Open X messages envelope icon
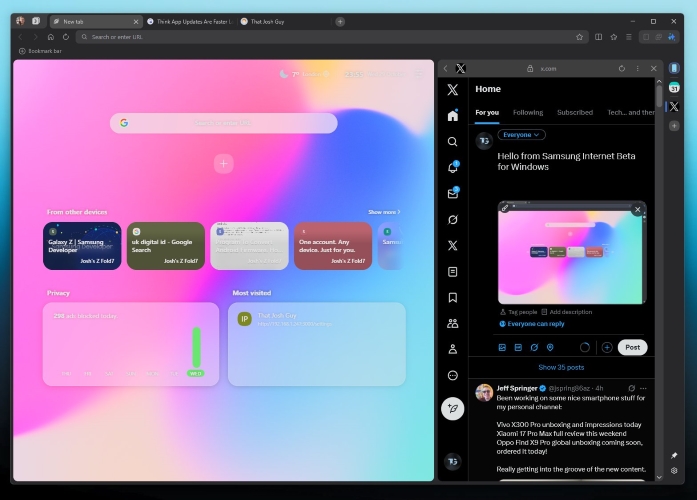The image size is (697, 500). point(453,193)
